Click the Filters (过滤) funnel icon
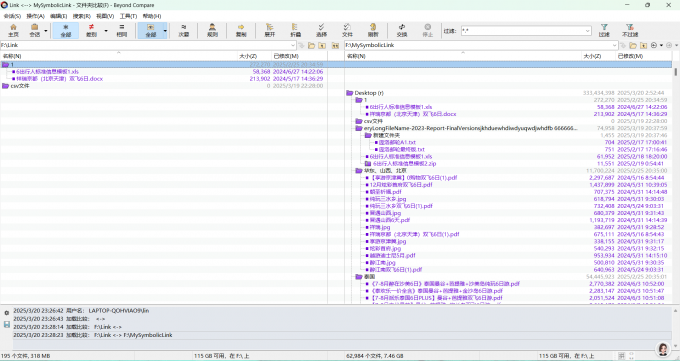680x361 pixels. tap(604, 30)
